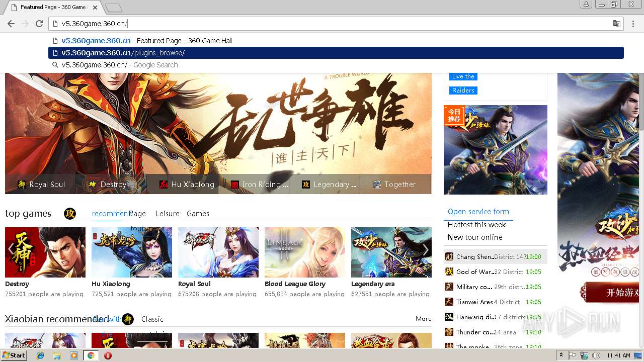The height and width of the screenshot is (362, 644).
Task: Select the Classic tab in Xiaobian recommended
Action: pos(152,319)
